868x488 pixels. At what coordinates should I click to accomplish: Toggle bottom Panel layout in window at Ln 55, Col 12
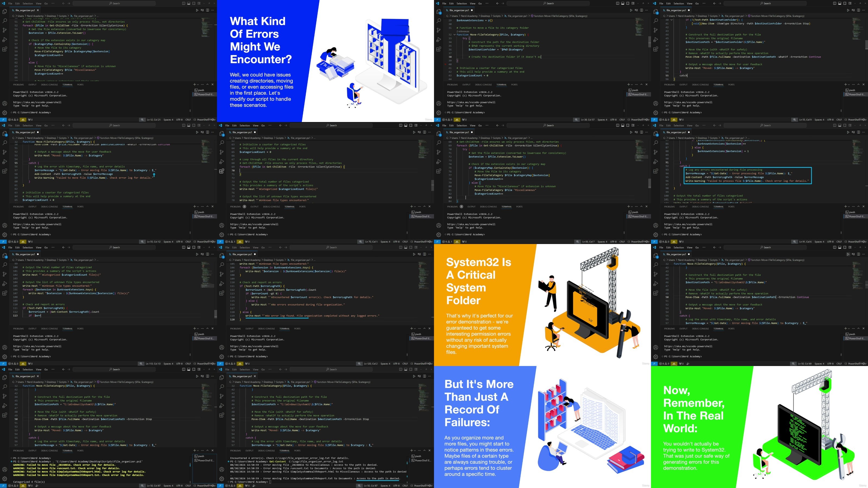[x=189, y=125]
